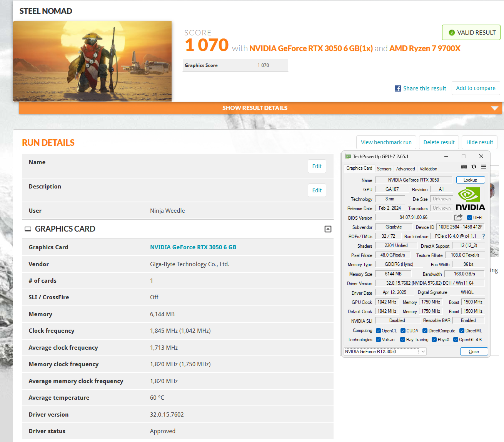Click the score value 1 070

click(x=207, y=45)
